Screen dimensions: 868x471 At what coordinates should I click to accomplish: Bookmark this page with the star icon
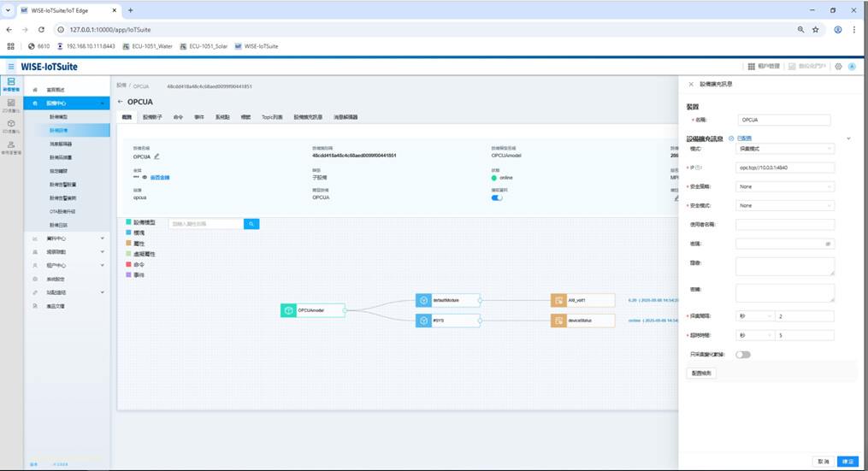816,29
